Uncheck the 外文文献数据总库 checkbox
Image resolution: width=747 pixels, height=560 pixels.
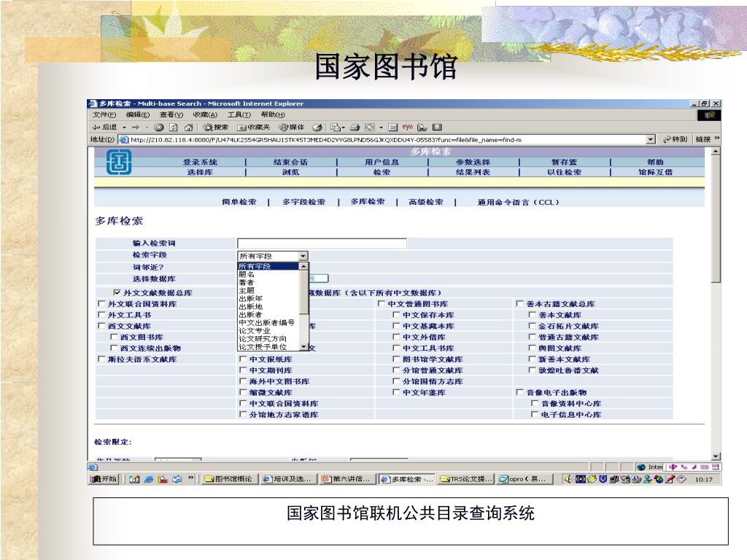click(117, 292)
